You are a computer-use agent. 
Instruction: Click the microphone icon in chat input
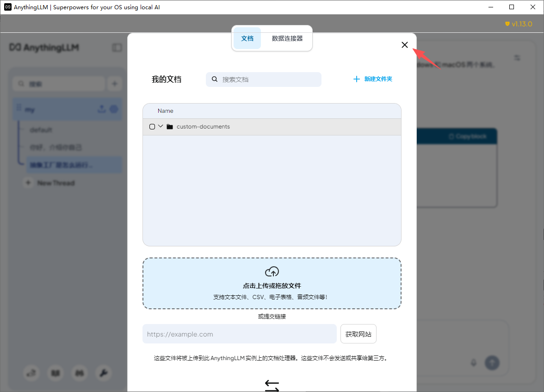click(474, 363)
